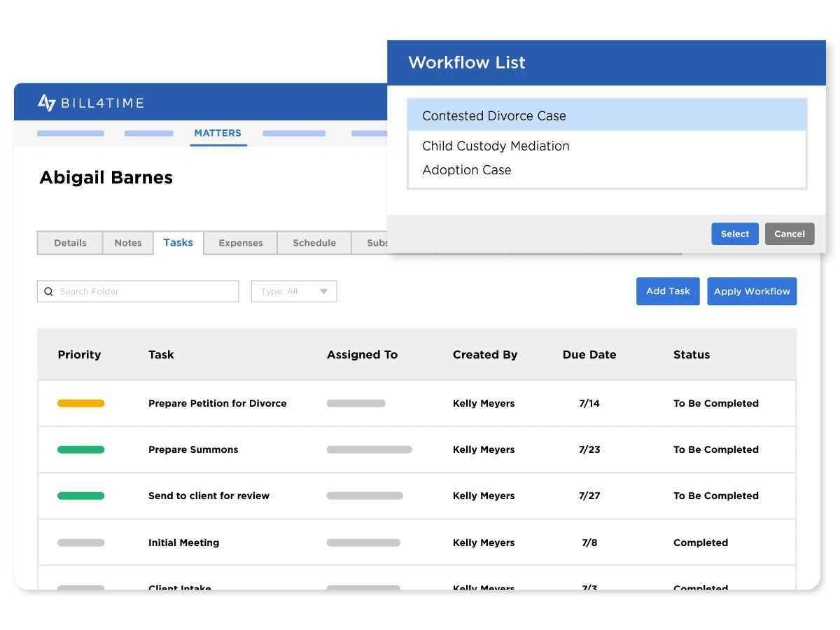Click green priority bar for Prepare Summons
840x630 pixels.
point(80,449)
